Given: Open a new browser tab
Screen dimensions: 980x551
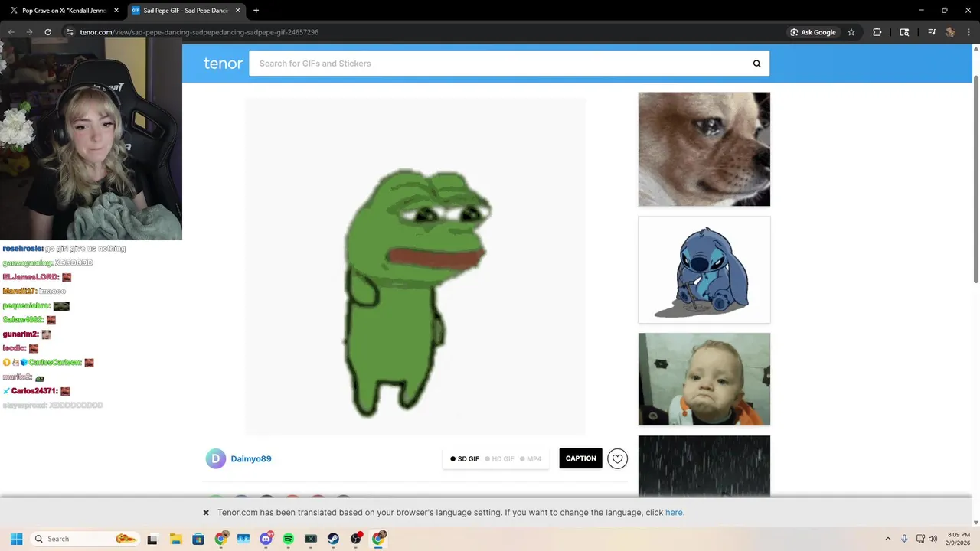Looking at the screenshot, I should 256,11.
